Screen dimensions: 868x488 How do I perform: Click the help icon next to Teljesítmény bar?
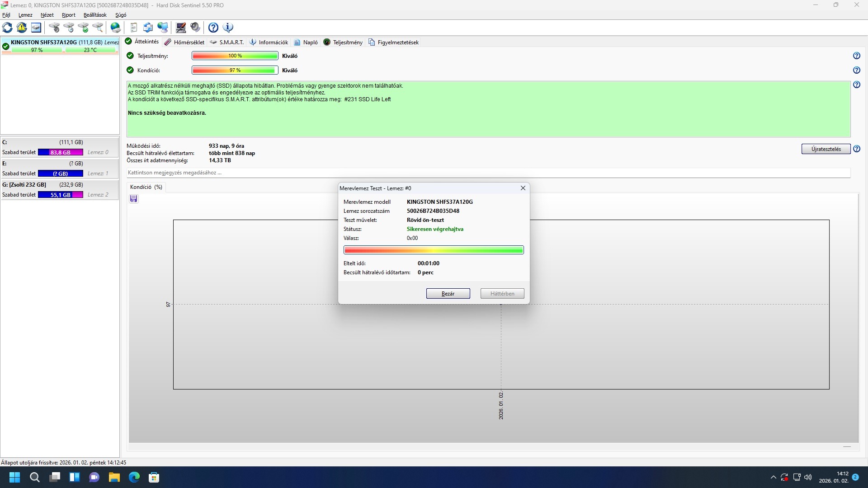pyautogui.click(x=856, y=56)
